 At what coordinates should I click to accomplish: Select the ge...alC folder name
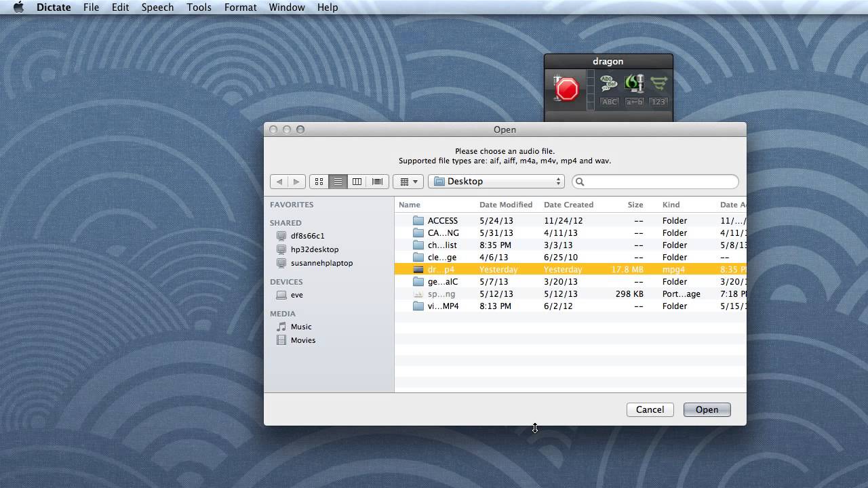pos(443,282)
